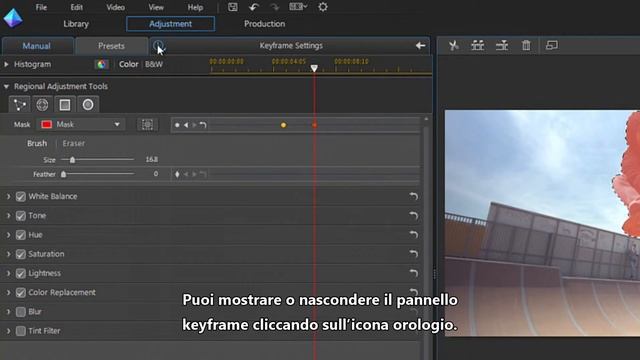Undo the last action
This screenshot has width=640, height=360.
coord(254,7)
